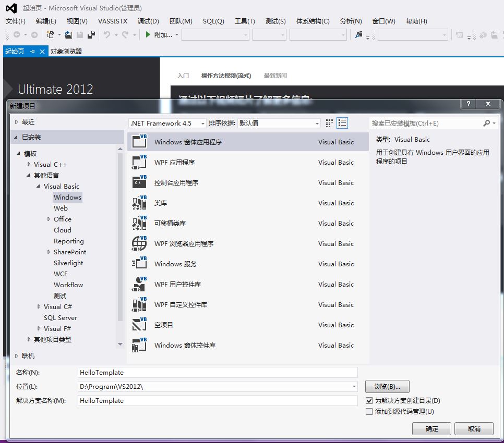
Task: Open the 文件(F) menu
Action: 16,21
